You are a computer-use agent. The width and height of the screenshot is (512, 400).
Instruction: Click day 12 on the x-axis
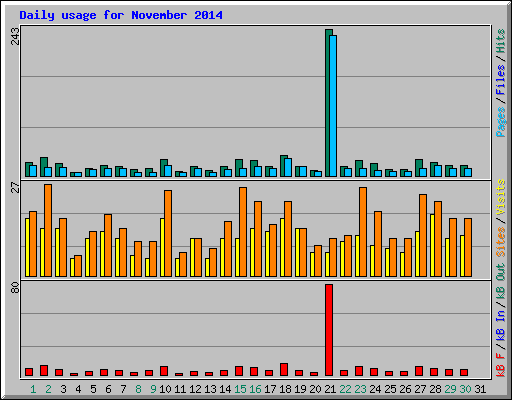[x=195, y=389]
